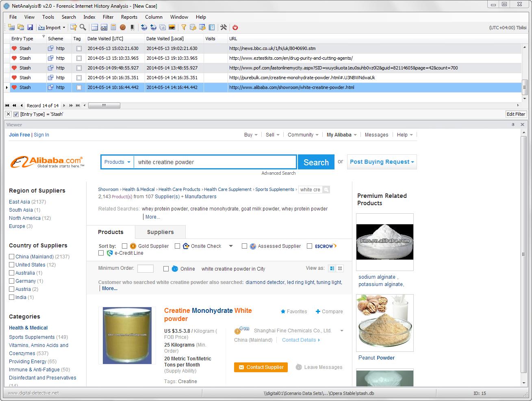532x401 pixels.
Task: Go to last record navigation arrow
Action: click(78, 105)
